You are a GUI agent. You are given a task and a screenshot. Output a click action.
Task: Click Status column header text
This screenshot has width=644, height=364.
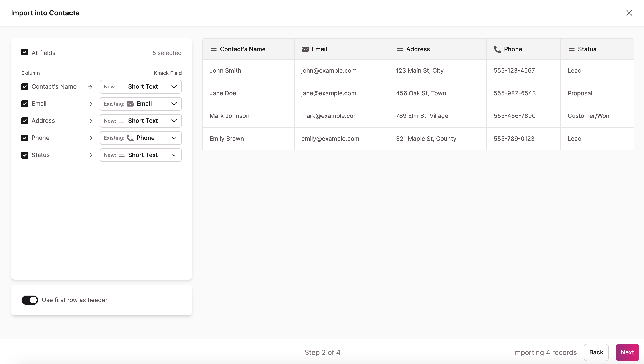[587, 49]
